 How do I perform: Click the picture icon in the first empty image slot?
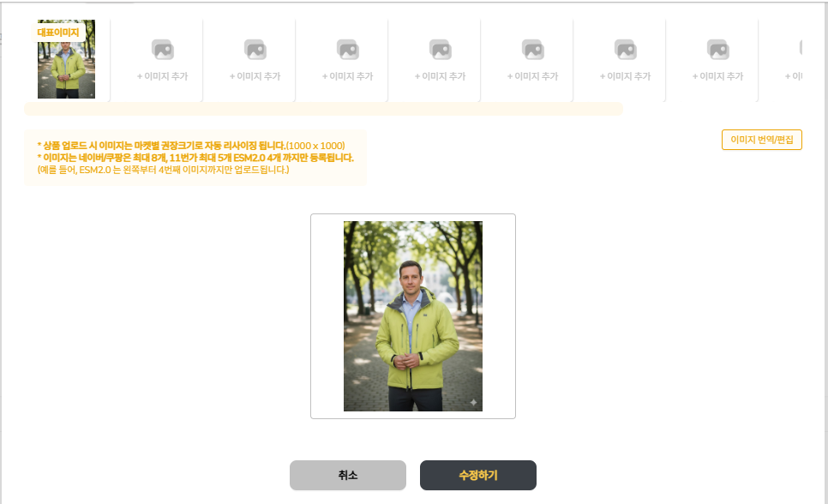[x=162, y=50]
